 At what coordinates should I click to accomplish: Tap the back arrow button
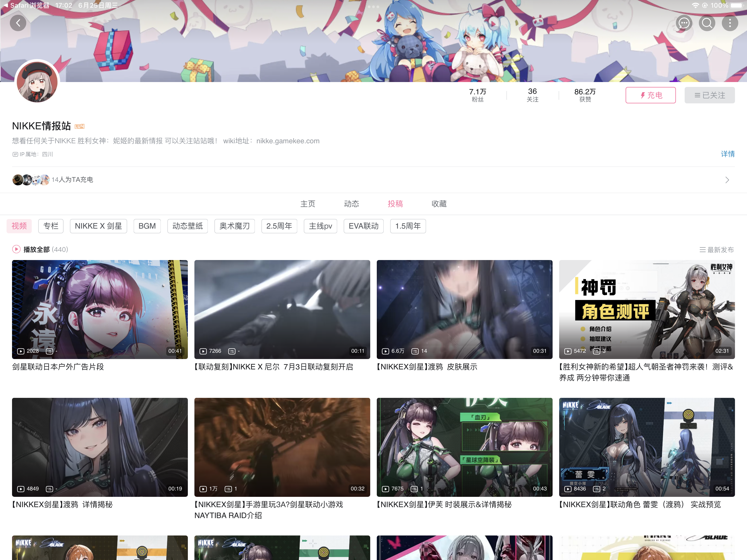click(x=18, y=23)
